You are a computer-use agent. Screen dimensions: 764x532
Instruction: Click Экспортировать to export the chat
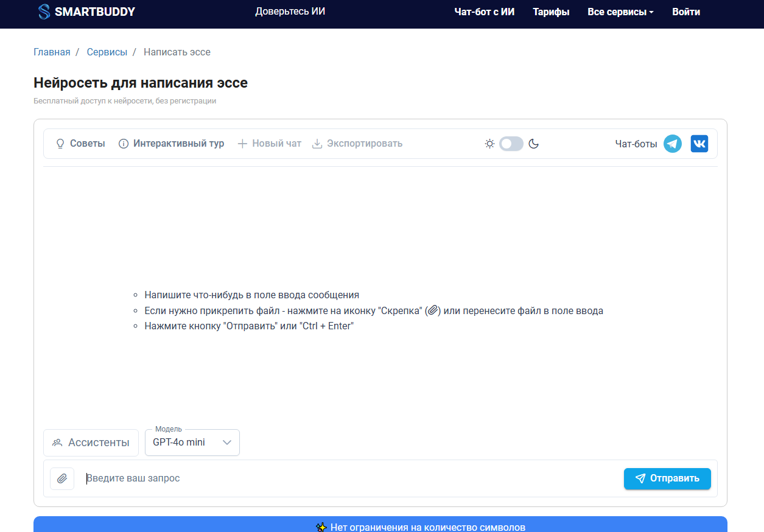click(x=357, y=144)
